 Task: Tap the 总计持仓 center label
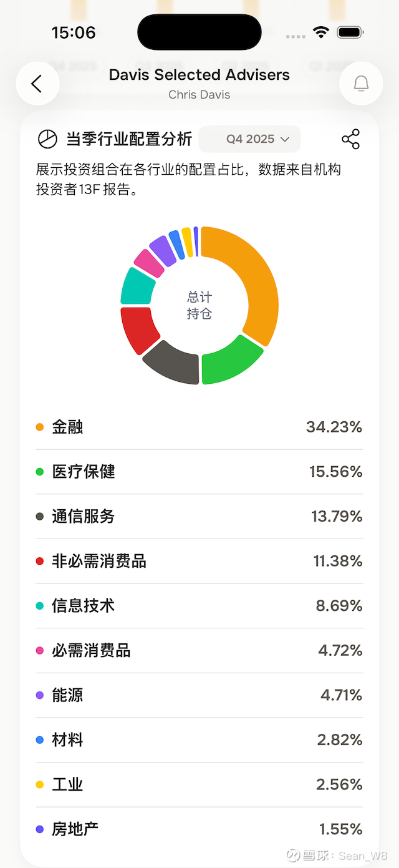(199, 306)
